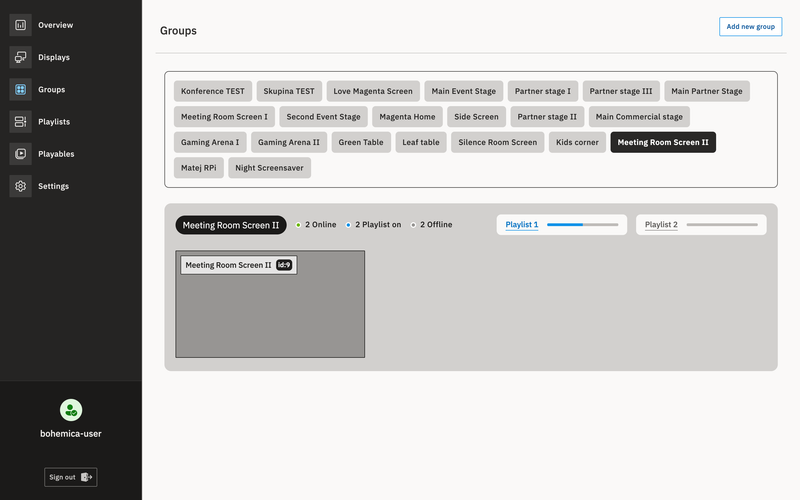Click the Groups page heading
Screen dimensions: 800x500
[x=178, y=31]
